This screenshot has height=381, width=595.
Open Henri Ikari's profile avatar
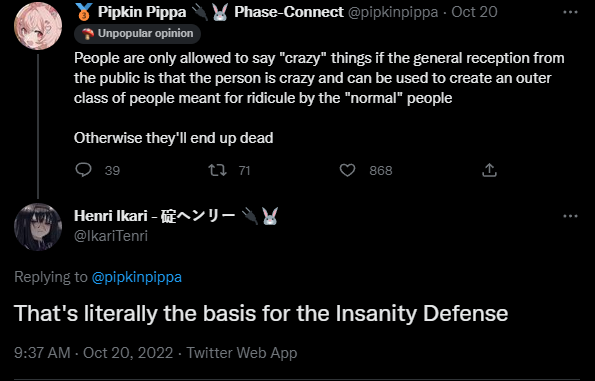pyautogui.click(x=38, y=227)
